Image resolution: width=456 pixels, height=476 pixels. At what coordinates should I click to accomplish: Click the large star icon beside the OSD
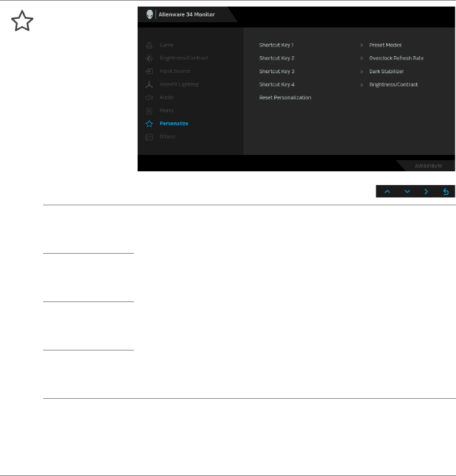pyautogui.click(x=22, y=21)
